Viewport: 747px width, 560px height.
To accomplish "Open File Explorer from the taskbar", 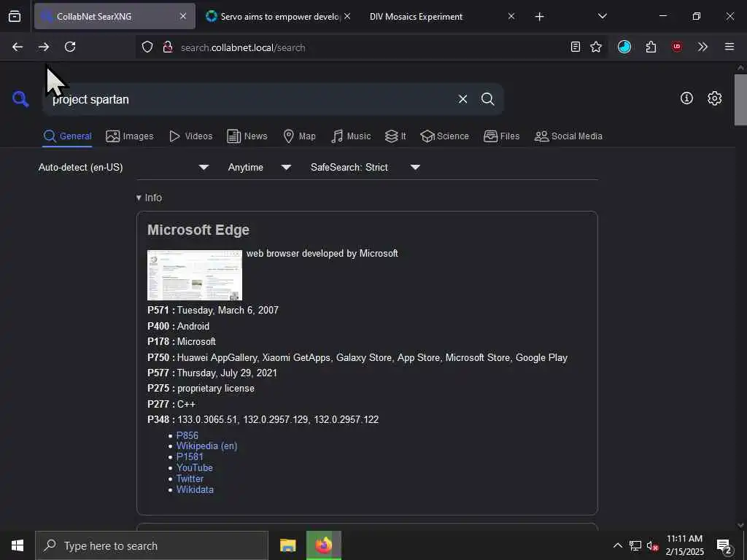I will click(287, 545).
